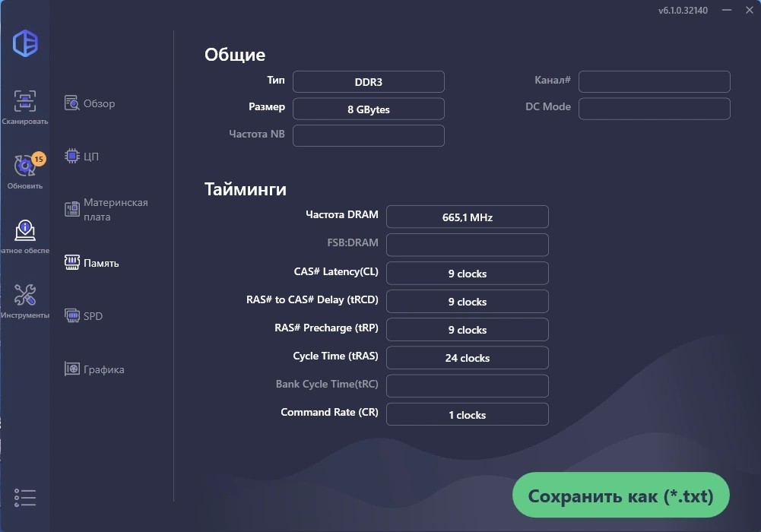This screenshot has width=761, height=532.
Task: Click the CAS# Latency(CL) value field
Action: tap(468, 273)
